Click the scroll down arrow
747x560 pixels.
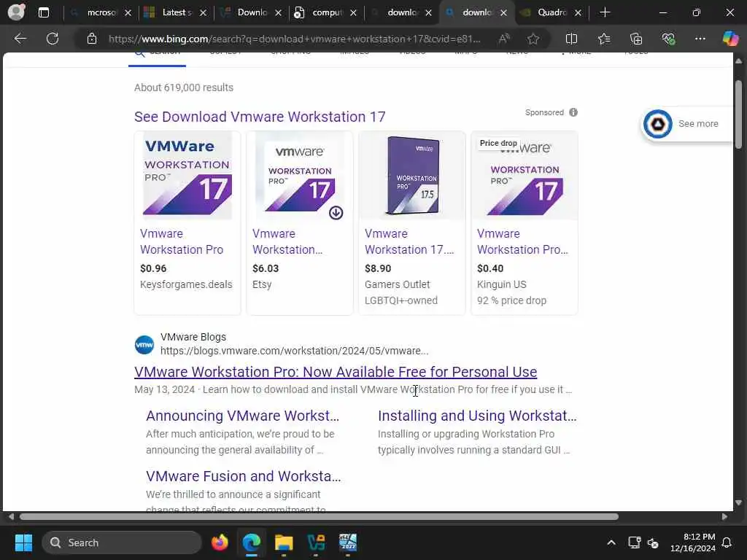tap(738, 502)
